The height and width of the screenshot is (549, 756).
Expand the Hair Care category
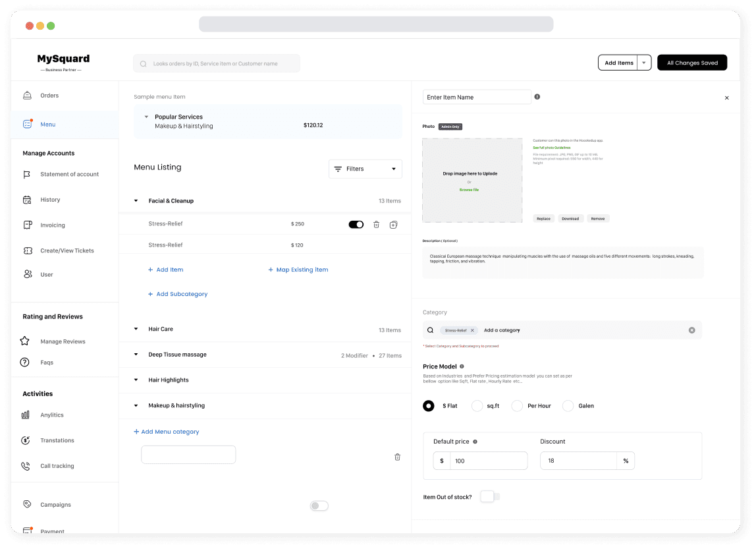click(x=136, y=329)
